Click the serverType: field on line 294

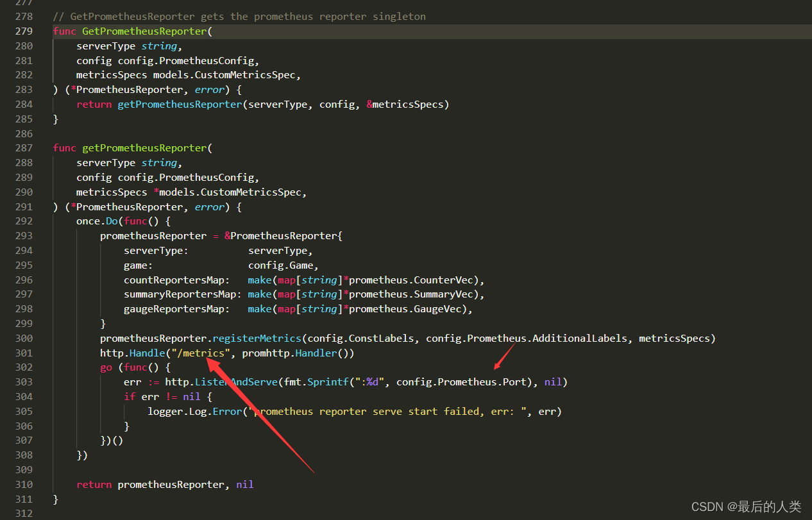pyautogui.click(x=156, y=250)
